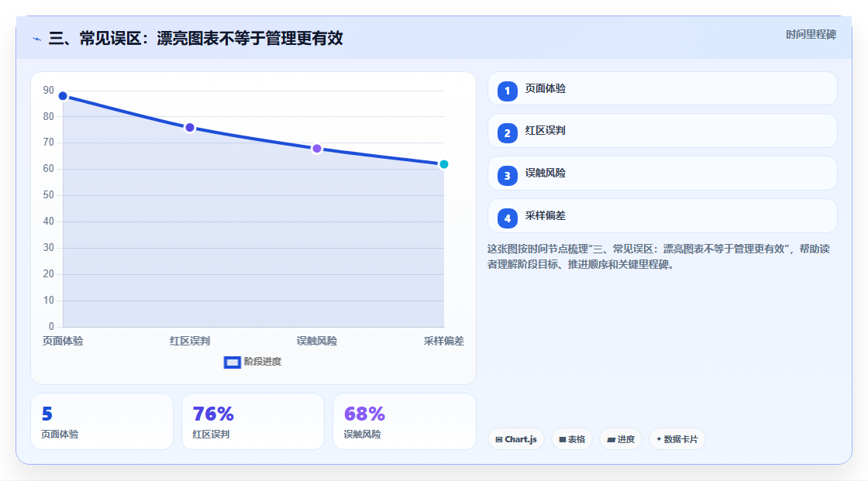Click the stat card showing 5 页面体验
The image size is (868, 481).
(102, 421)
